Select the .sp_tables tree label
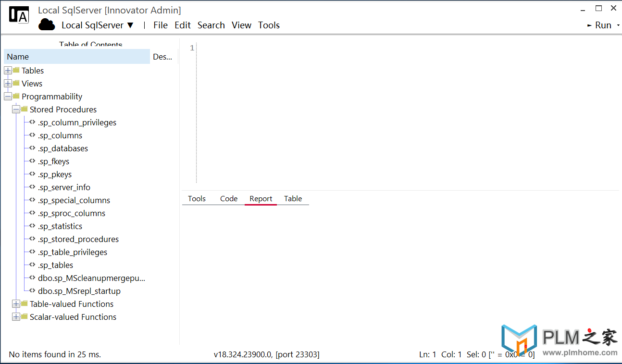The width and height of the screenshot is (622, 364). point(56,265)
